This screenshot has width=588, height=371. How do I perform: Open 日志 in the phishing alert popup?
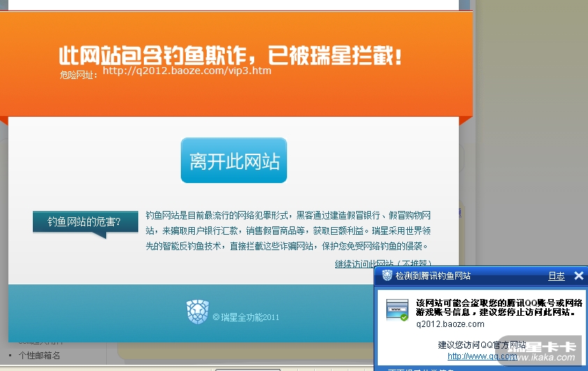click(556, 276)
